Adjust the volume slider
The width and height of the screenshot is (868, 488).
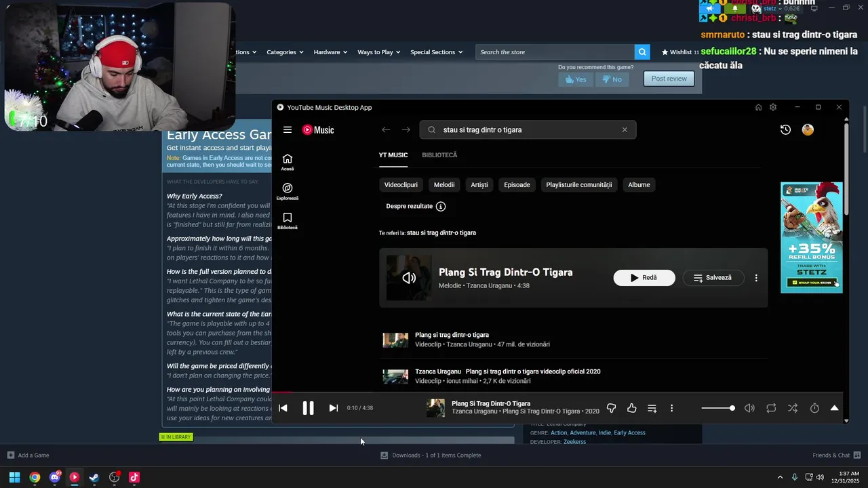[x=718, y=408]
